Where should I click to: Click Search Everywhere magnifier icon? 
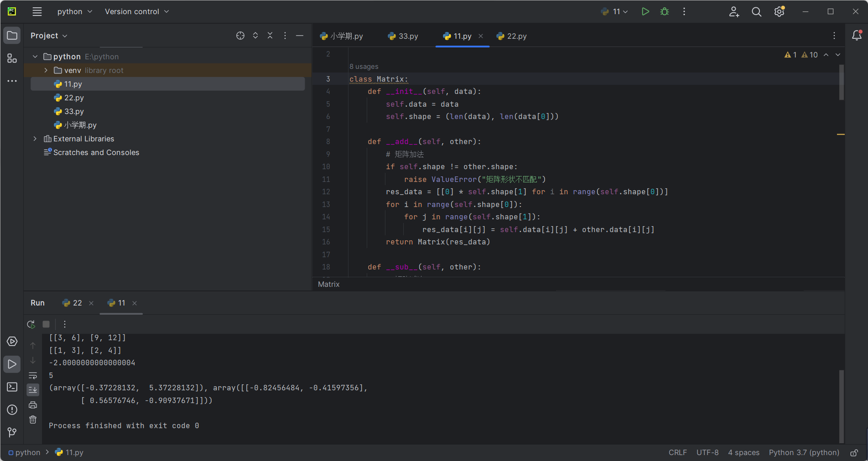coord(756,12)
